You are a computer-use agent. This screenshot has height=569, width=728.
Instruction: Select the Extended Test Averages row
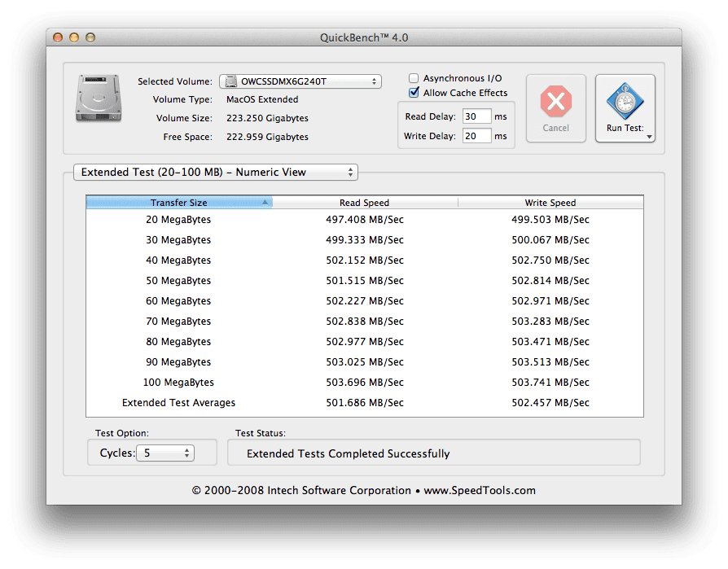pos(364,403)
